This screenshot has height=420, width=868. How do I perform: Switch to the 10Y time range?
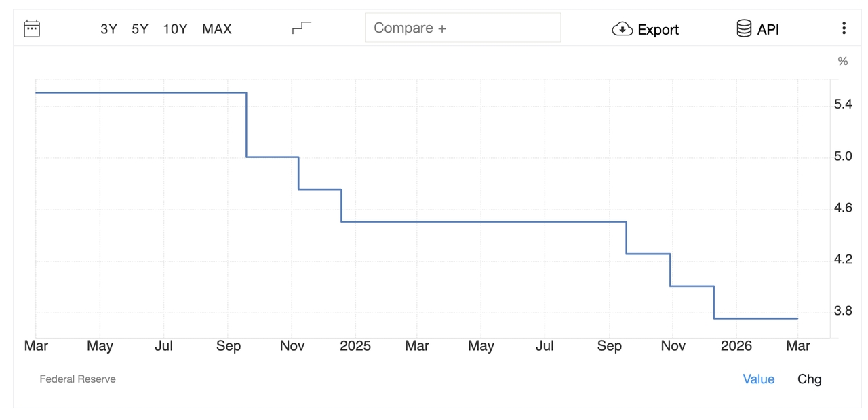pyautogui.click(x=175, y=28)
